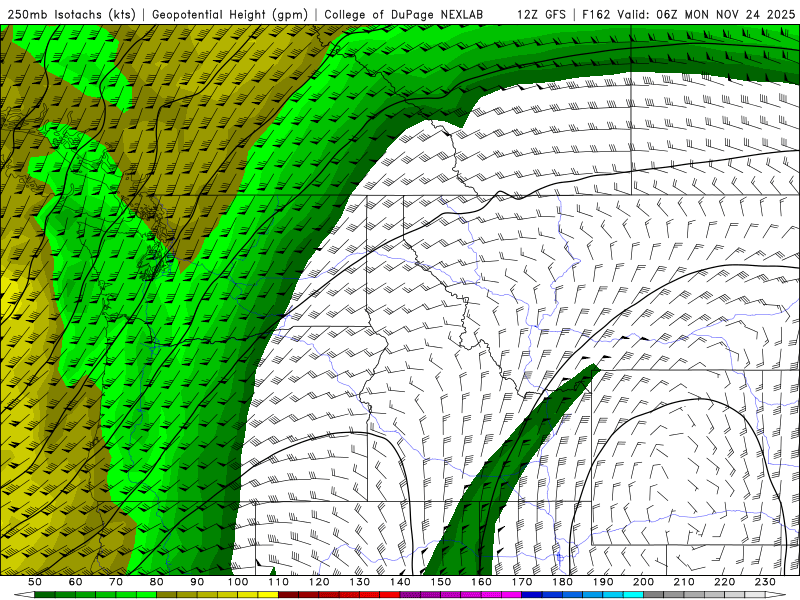
Task: Click the '80' color scale label
Action: click(x=157, y=582)
